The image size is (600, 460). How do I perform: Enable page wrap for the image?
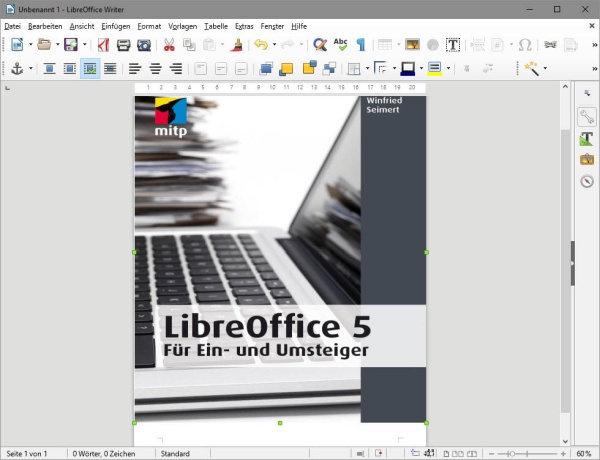point(70,69)
